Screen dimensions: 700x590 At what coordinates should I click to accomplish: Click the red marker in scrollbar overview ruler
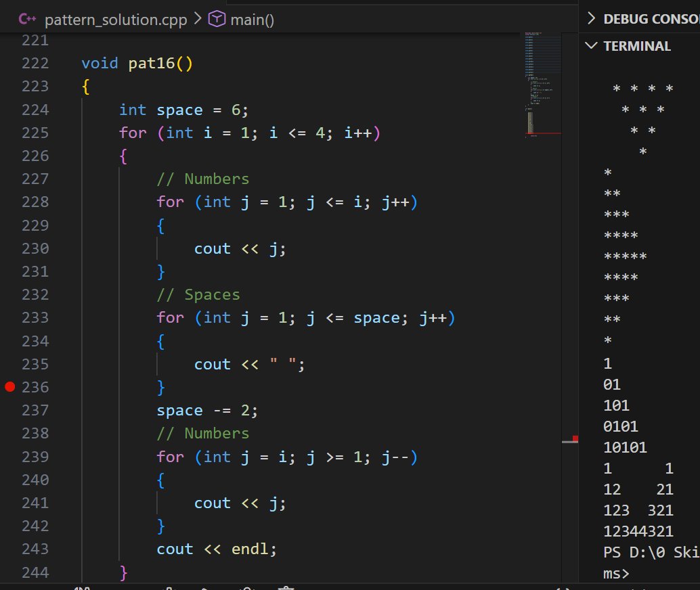(575, 438)
